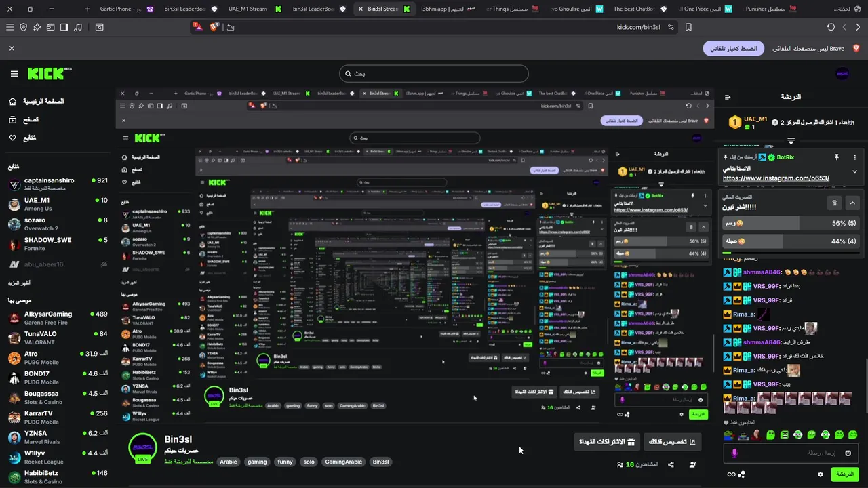Image resolution: width=868 pixels, height=488 pixels.
Task: Open chat settings gear icon
Action: coord(821,474)
